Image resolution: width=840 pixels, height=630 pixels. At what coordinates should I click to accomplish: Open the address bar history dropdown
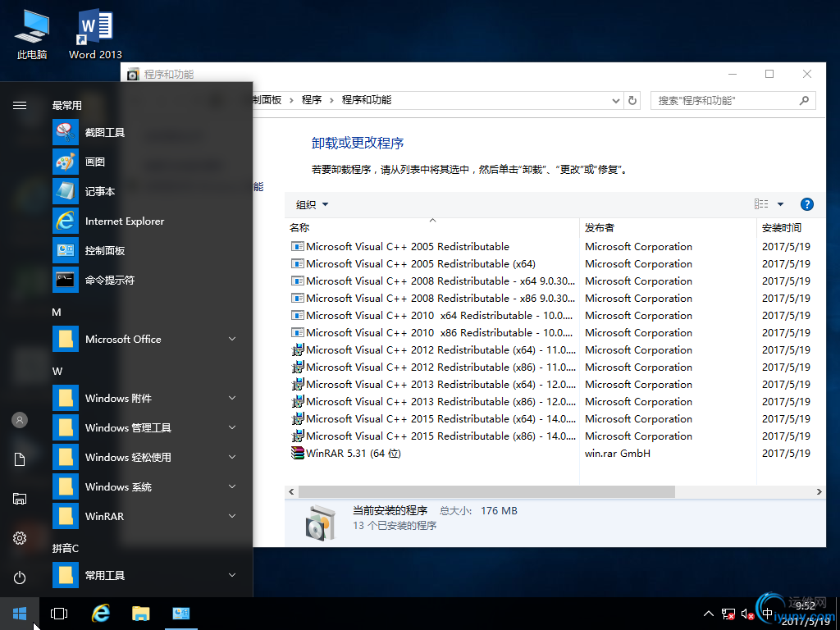click(x=616, y=100)
